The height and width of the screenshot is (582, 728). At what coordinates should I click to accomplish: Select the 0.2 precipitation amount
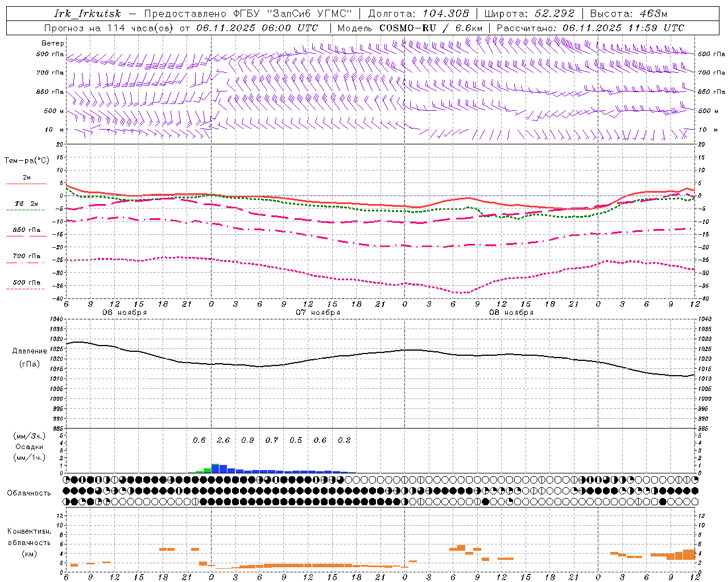click(x=345, y=440)
